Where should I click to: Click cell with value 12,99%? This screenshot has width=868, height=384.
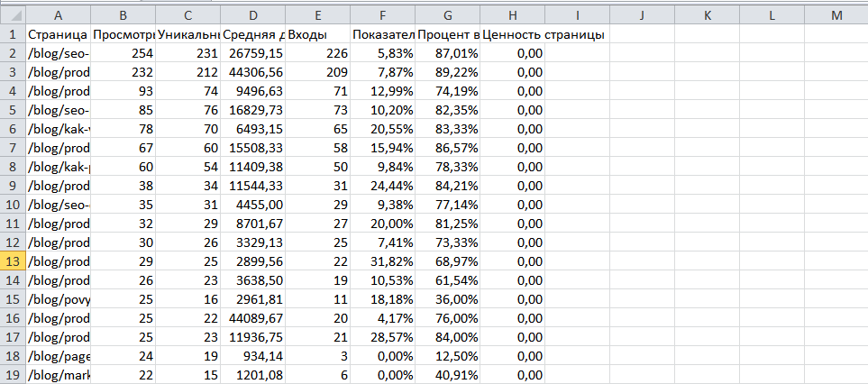click(383, 91)
